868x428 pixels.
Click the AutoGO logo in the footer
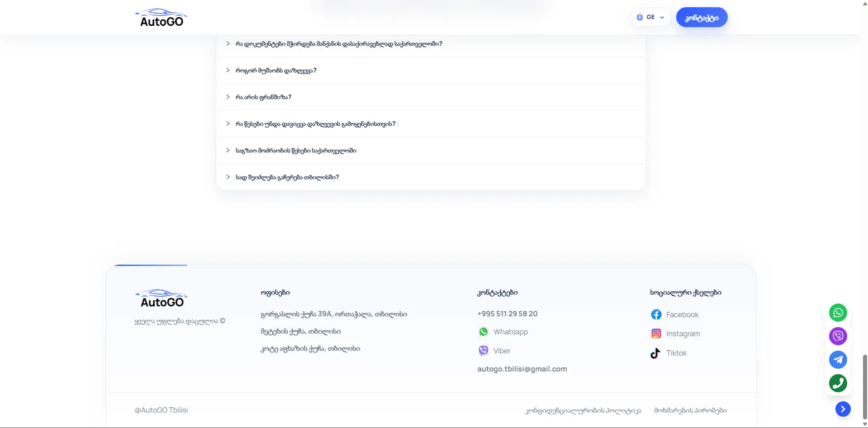pos(161,299)
